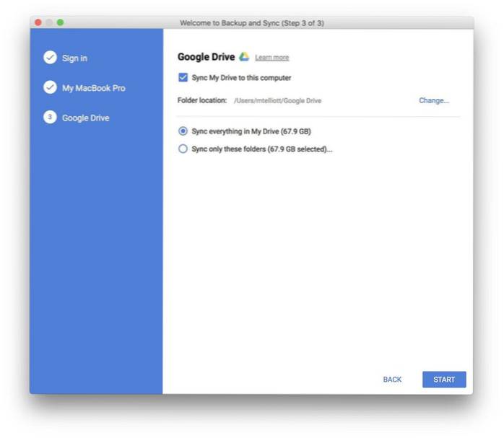Click the green full-screen window button
The height and width of the screenshot is (438, 504).
(60, 23)
